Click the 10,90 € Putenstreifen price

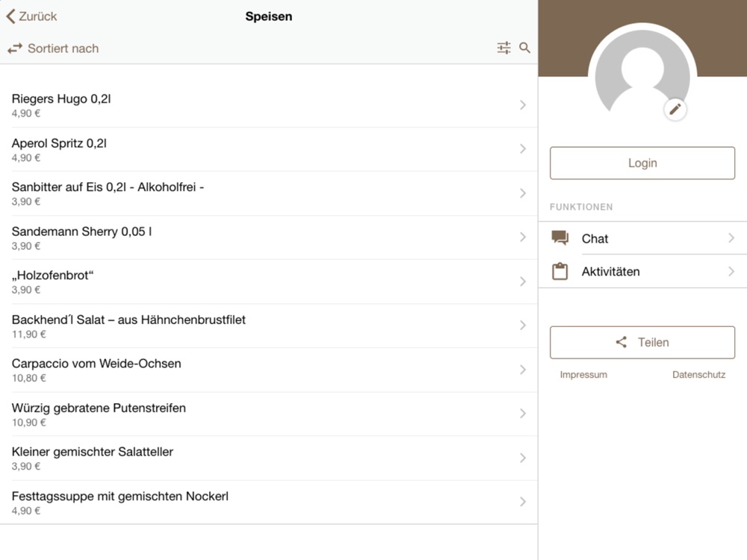click(28, 423)
